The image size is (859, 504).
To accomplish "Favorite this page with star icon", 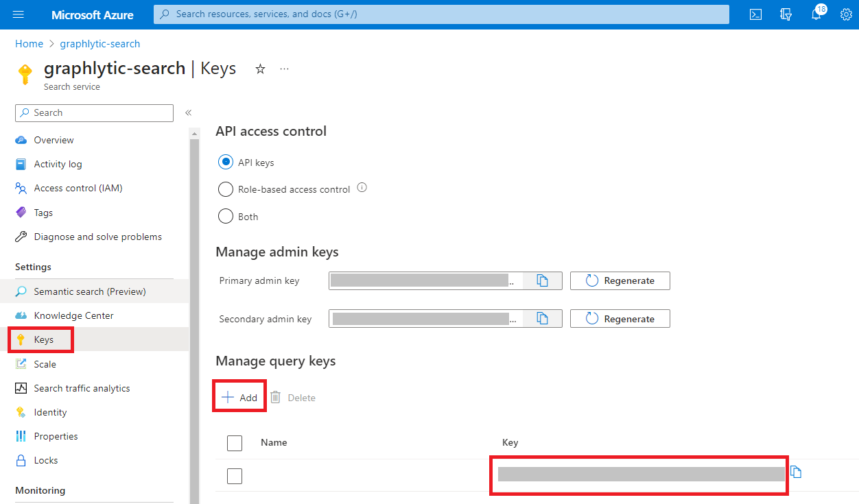I will 260,69.
